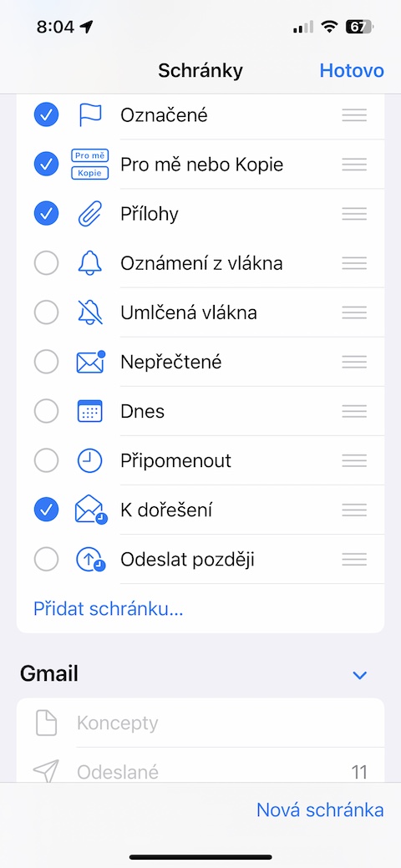The height and width of the screenshot is (868, 401).
Task: Tap Hotovo to finish editing
Action: [x=352, y=71]
